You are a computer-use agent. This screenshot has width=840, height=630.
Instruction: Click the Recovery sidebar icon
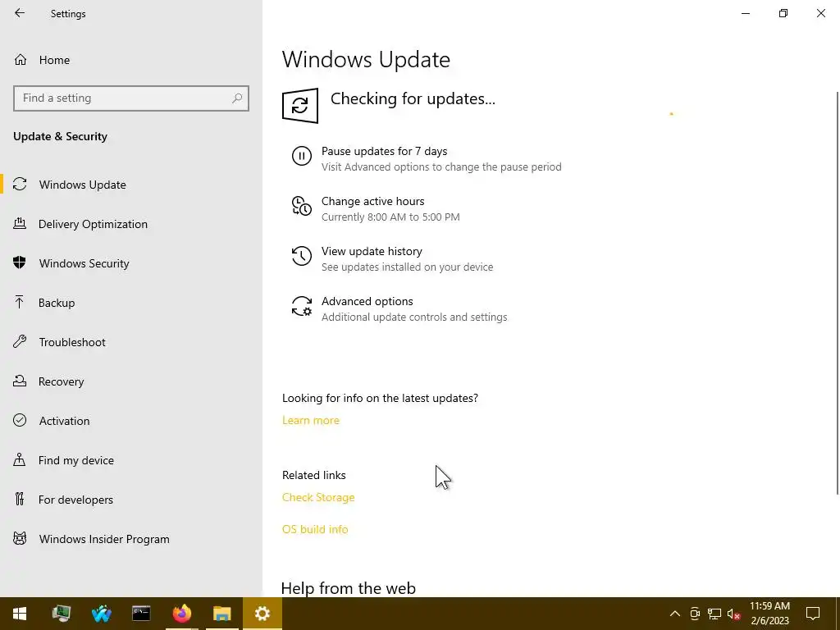20,381
